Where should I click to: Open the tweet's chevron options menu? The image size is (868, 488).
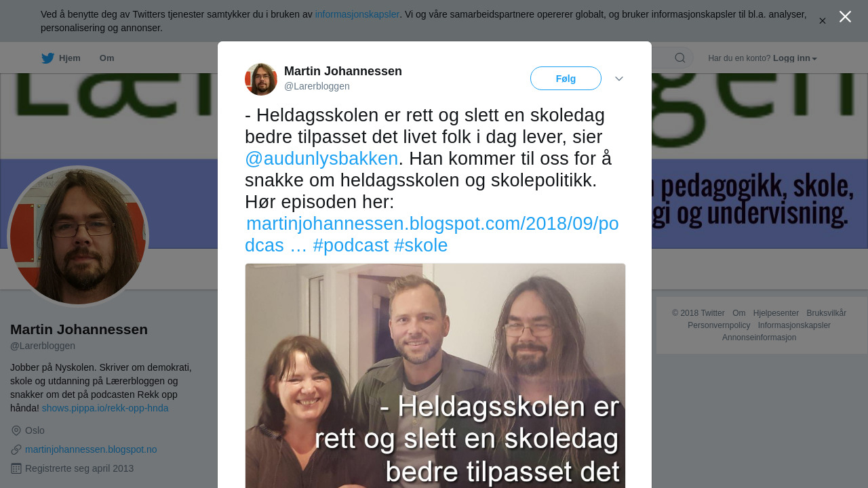619,79
